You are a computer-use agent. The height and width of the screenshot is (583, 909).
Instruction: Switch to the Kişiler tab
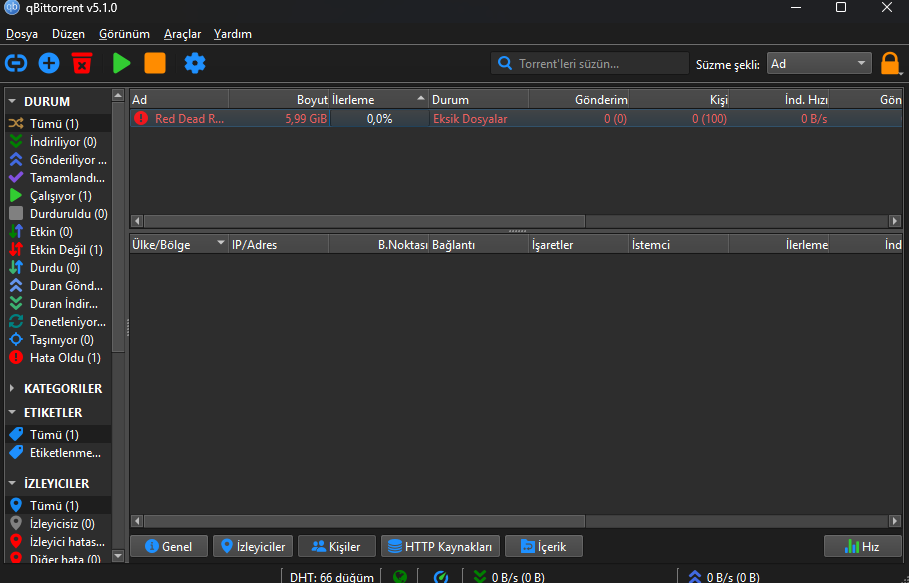(336, 546)
